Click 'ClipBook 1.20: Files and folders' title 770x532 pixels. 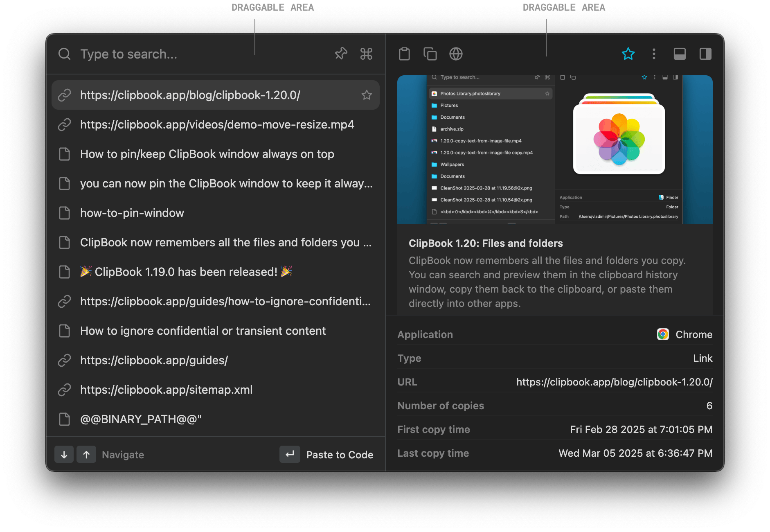[486, 243]
